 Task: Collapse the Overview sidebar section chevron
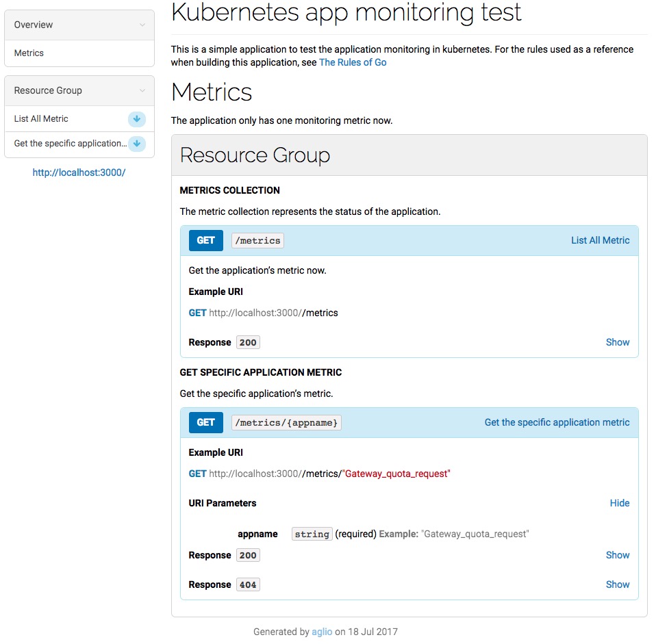[x=142, y=25]
